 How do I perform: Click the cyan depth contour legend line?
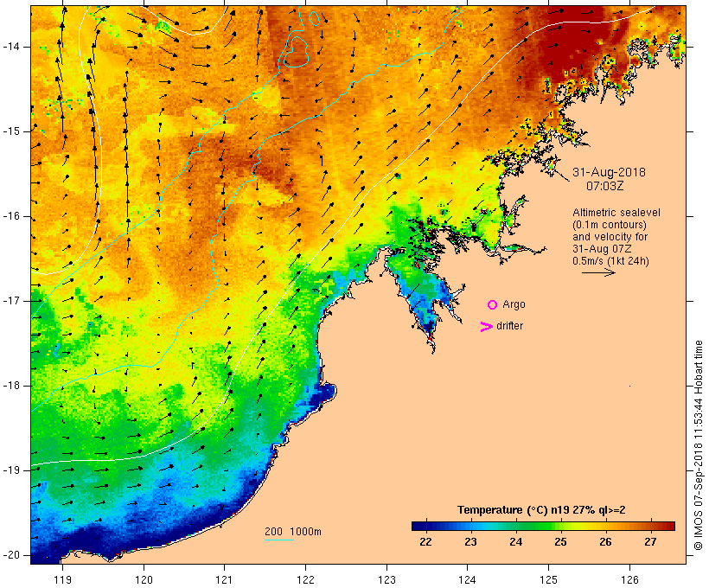click(x=279, y=540)
